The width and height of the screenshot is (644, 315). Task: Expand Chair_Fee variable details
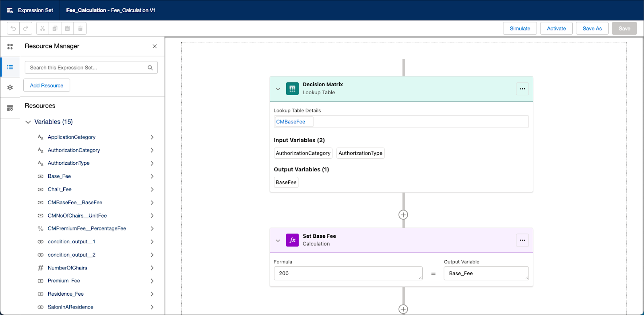coord(152,189)
